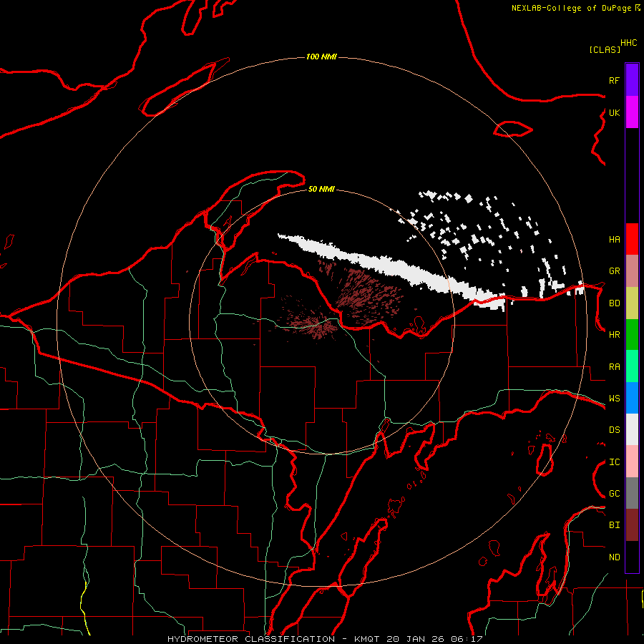The height and width of the screenshot is (644, 644).
Task: Click the 'BI' legend label
Action: point(614,525)
